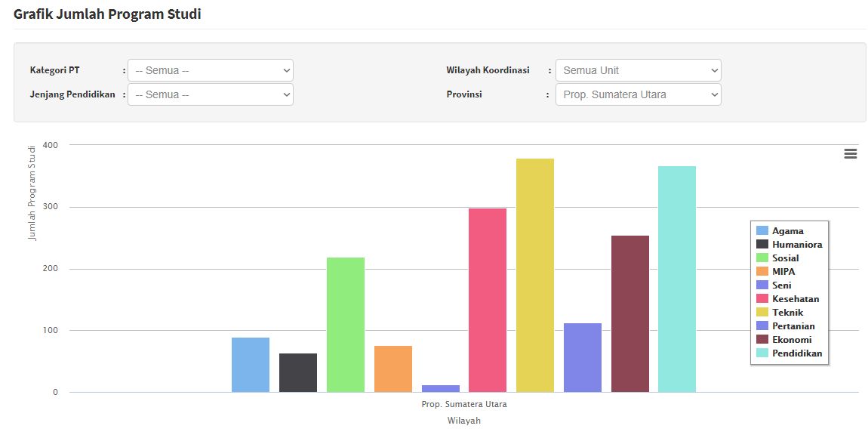Click the pink Kesehatan bar

488,301
